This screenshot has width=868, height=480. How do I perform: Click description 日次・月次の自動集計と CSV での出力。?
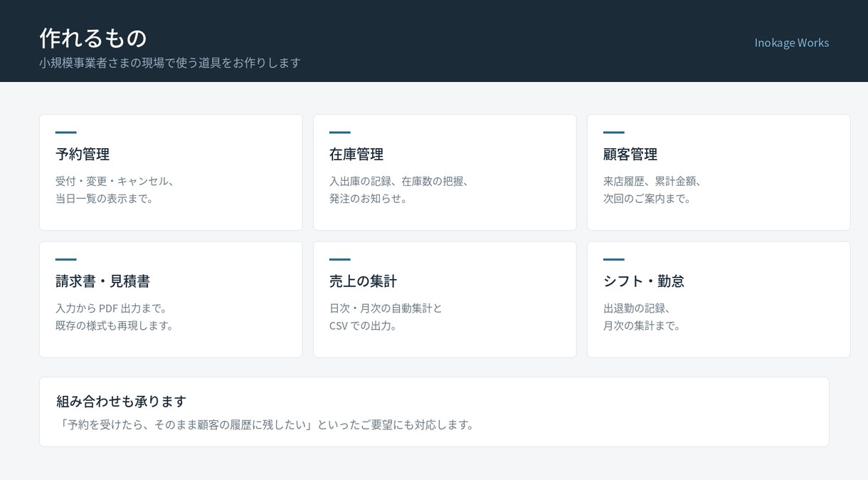click(386, 317)
